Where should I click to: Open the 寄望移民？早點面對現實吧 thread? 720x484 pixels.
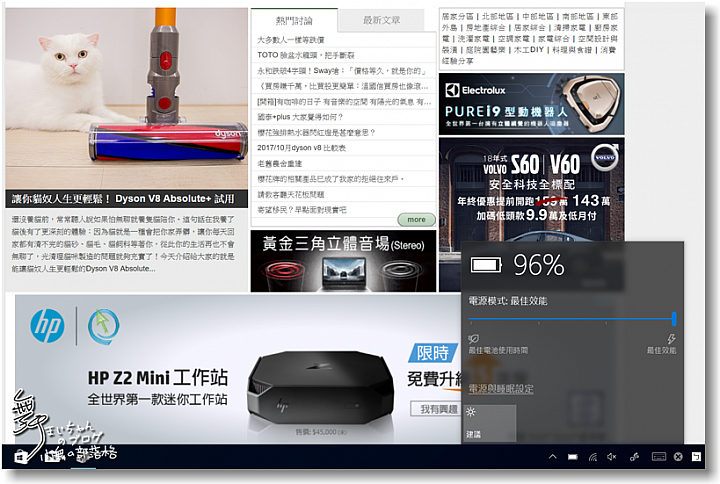click(302, 210)
